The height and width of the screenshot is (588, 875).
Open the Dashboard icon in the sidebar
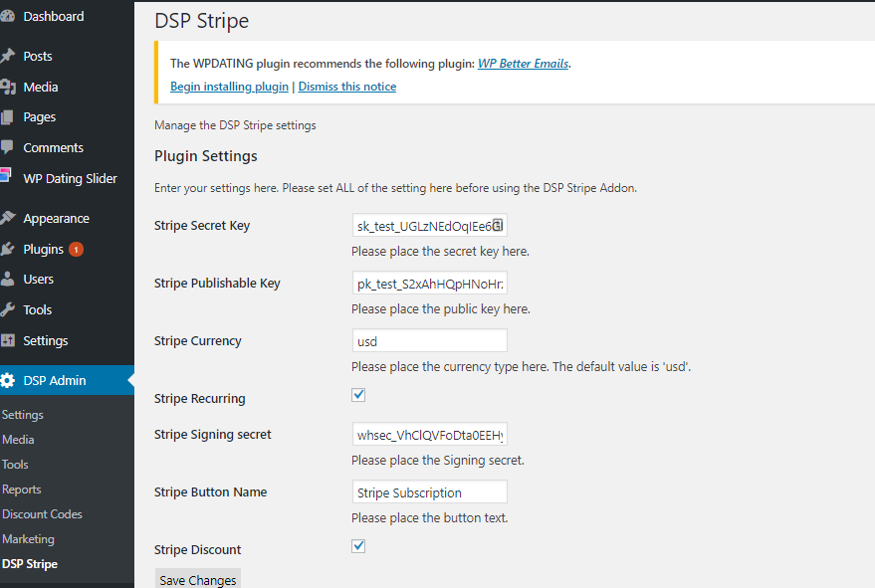click(7, 16)
